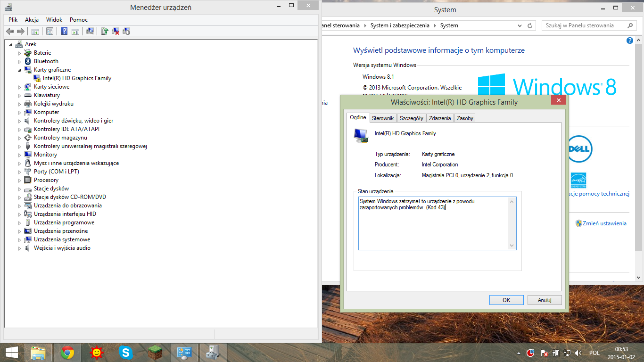Expand the Baterie tree node
This screenshot has width=644, height=362.
(20, 53)
